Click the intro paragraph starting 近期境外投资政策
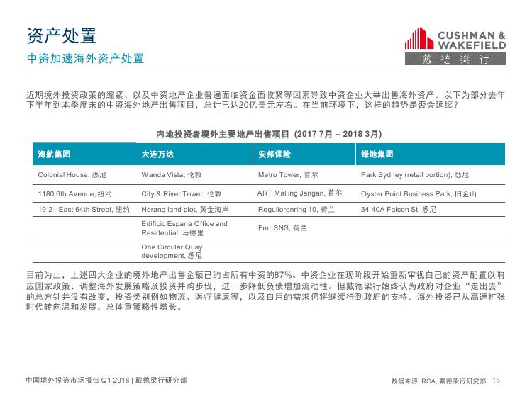Screen dimensions: 532x399 point(266,100)
